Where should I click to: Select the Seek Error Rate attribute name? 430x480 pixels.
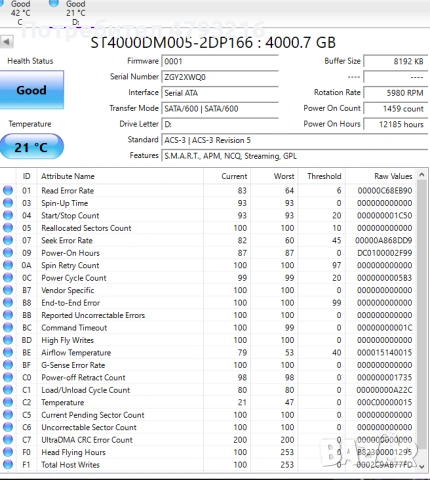67,240
